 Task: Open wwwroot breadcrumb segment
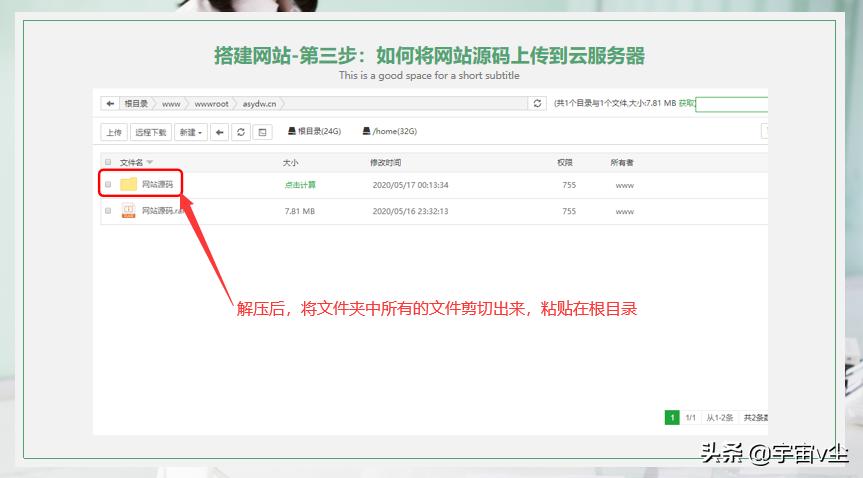[x=211, y=104]
